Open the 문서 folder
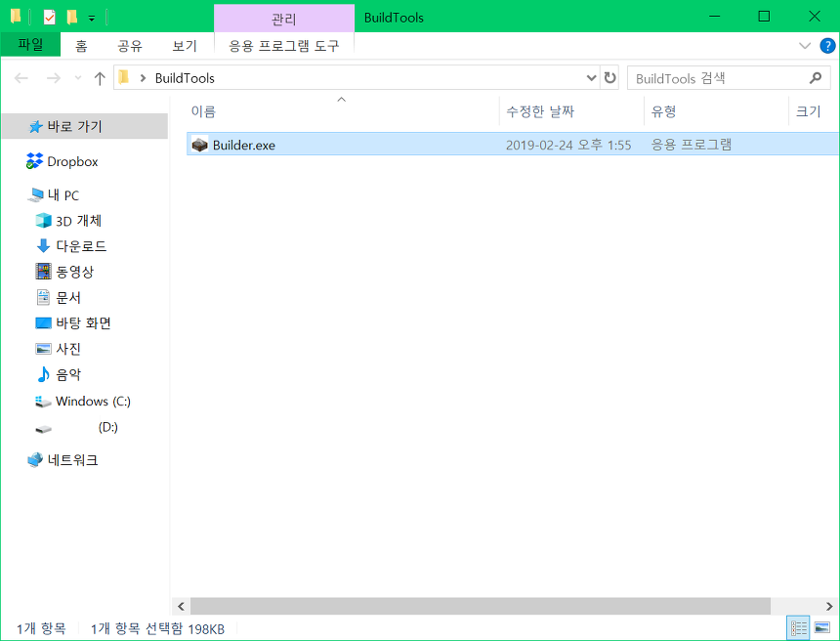Viewport: 840px width, 641px height. tap(68, 298)
